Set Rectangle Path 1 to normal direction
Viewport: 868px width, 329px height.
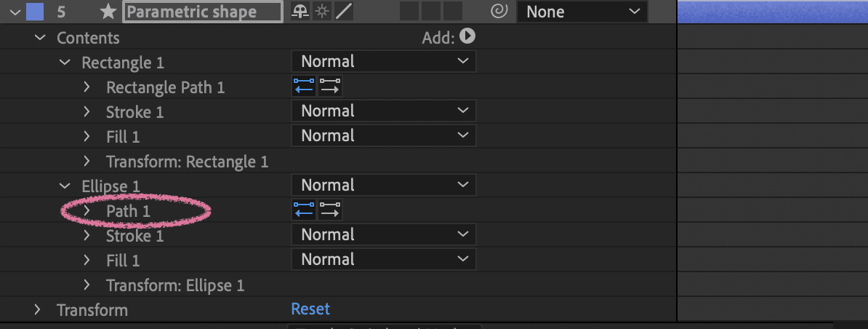click(x=330, y=87)
